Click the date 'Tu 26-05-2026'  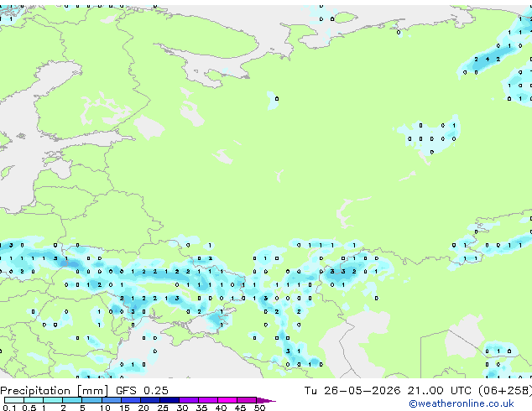352,391
